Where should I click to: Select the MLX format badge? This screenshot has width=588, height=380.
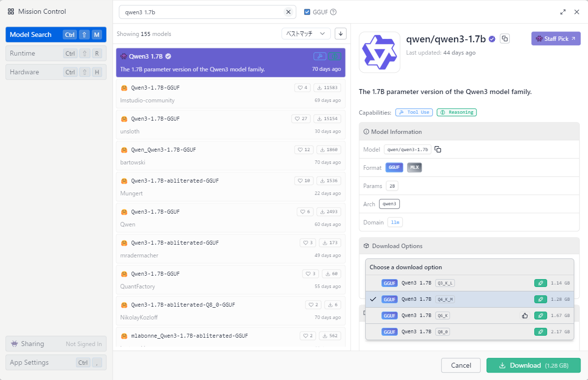point(415,167)
